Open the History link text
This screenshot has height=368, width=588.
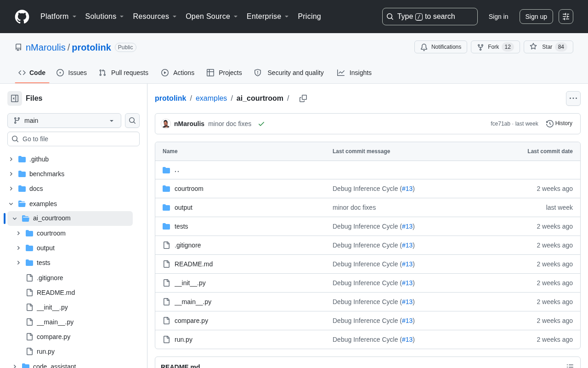click(564, 123)
